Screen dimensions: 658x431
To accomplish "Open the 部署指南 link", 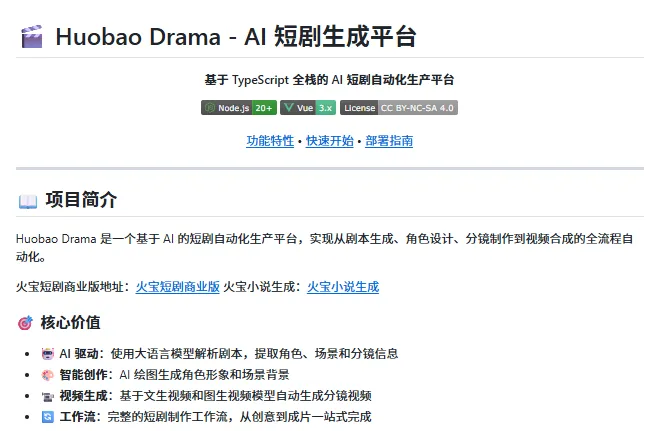I will point(389,141).
